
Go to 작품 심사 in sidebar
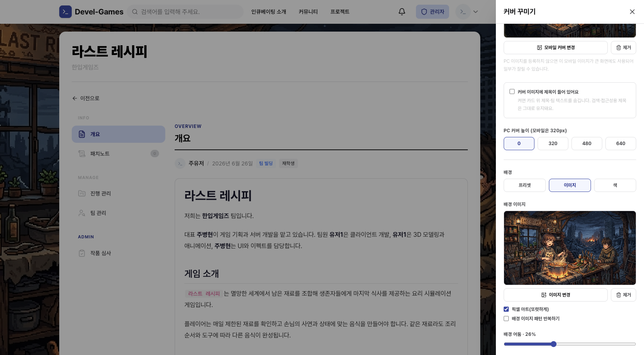119,253
